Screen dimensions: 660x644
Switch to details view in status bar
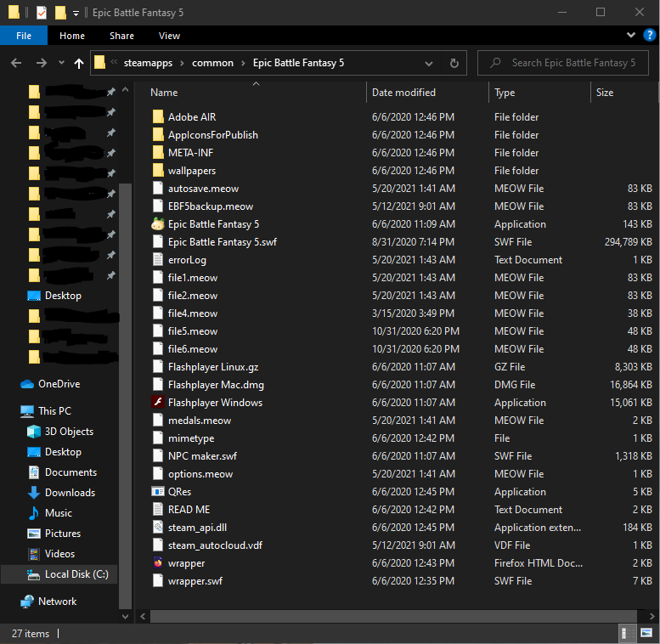(627, 634)
